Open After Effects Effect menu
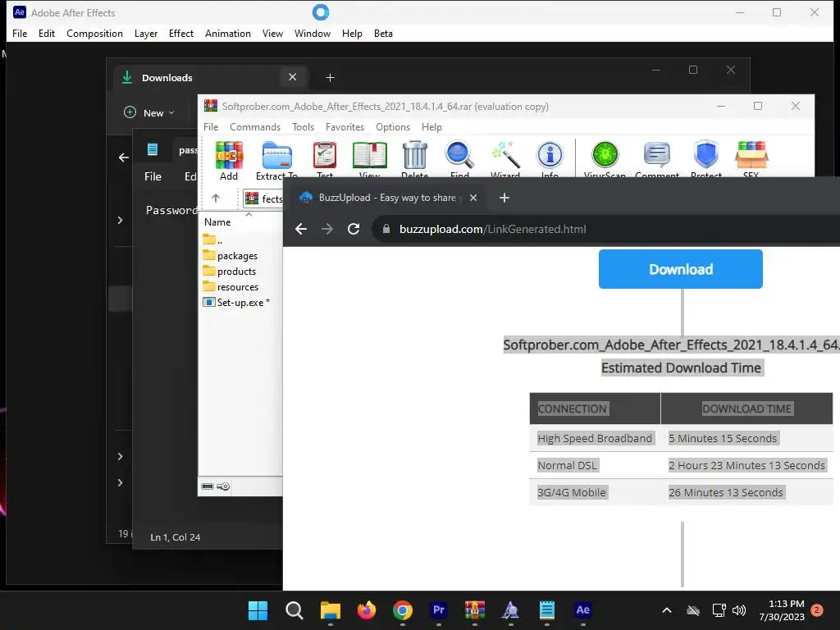This screenshot has width=840, height=630. pyautogui.click(x=181, y=33)
